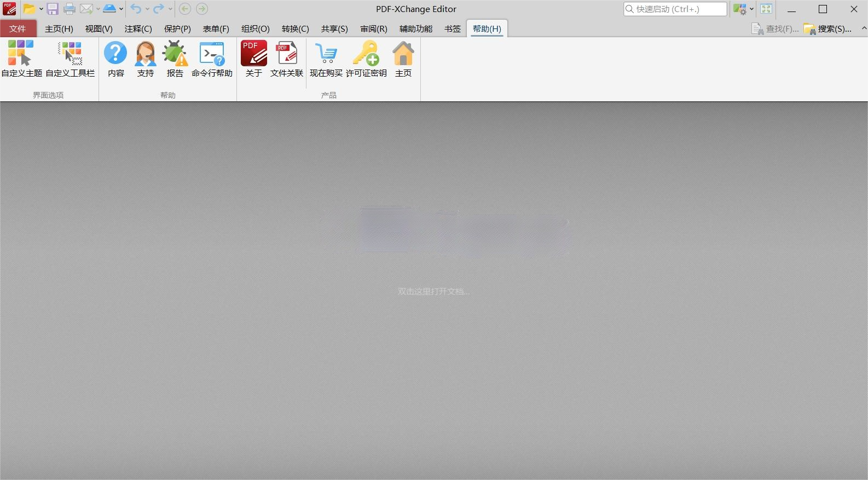This screenshot has width=868, height=480.
Task: Click the UI options gear icon
Action: click(740, 9)
